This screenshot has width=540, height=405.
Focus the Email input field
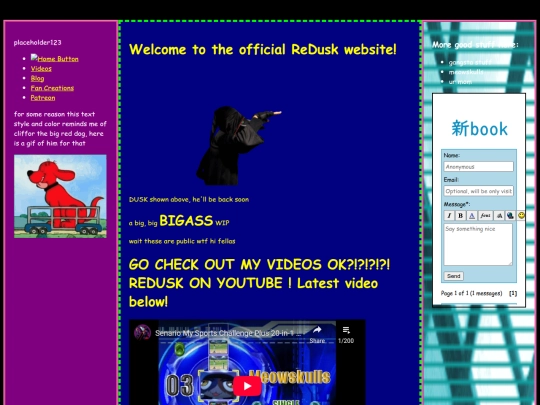pyautogui.click(x=478, y=191)
